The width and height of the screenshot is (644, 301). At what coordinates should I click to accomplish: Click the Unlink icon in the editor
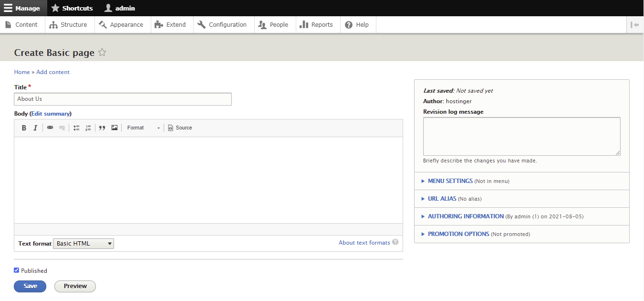[62, 128]
